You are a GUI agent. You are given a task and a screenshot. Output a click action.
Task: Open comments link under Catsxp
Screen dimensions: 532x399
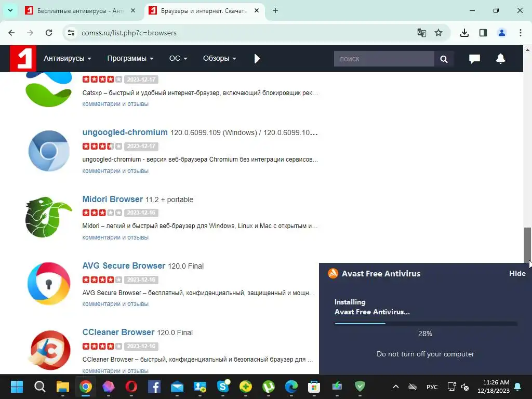click(115, 103)
